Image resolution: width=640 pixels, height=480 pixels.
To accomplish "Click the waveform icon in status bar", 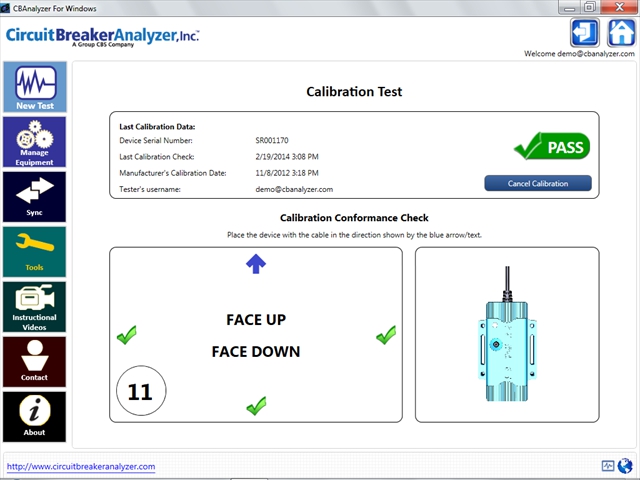I will [x=608, y=466].
